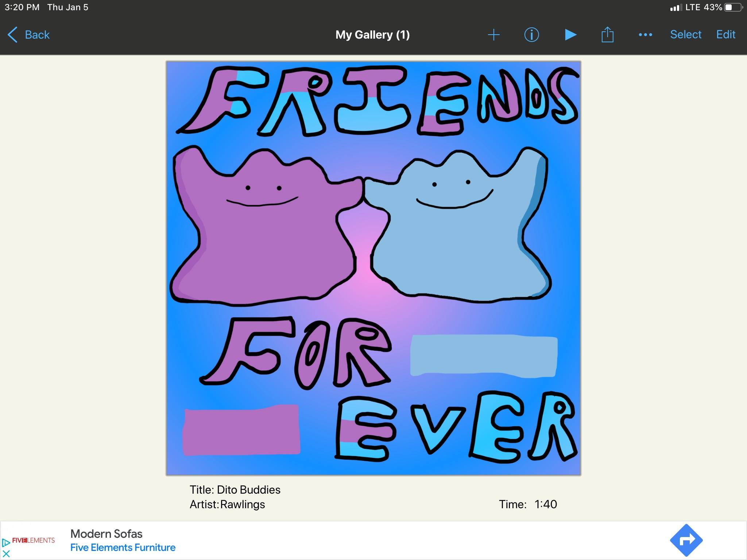
Task: Play the drawing replay
Action: click(x=570, y=35)
